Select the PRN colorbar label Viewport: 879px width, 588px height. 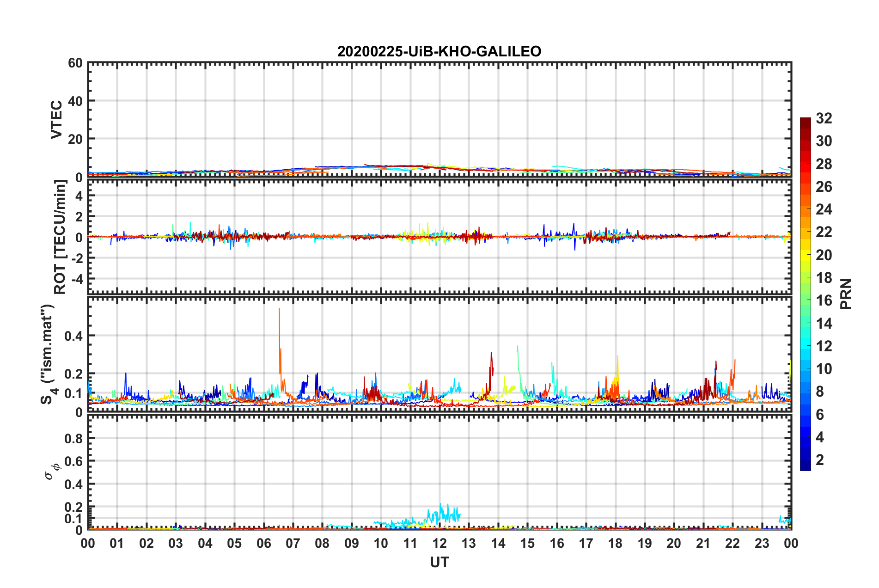(846, 294)
